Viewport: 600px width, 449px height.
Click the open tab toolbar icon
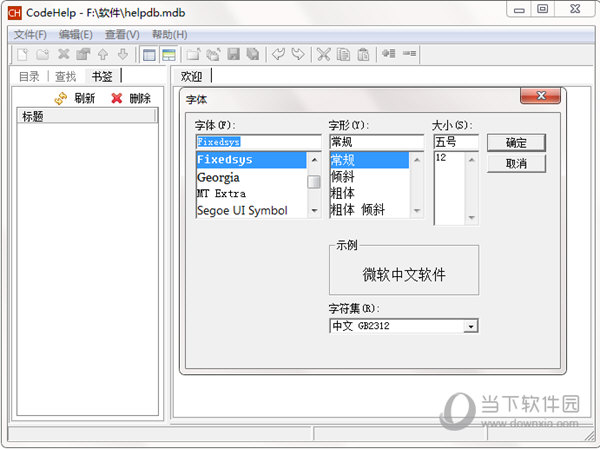coord(193,55)
